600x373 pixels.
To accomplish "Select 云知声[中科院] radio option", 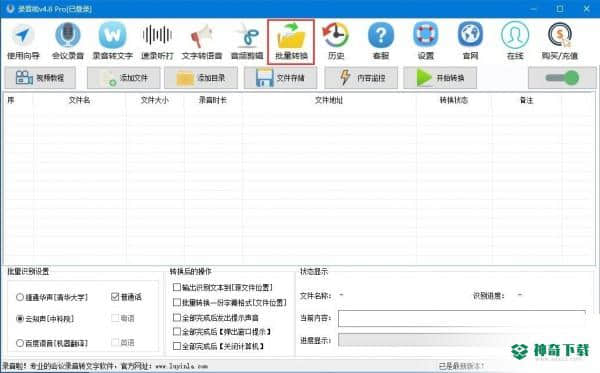I will point(45,319).
